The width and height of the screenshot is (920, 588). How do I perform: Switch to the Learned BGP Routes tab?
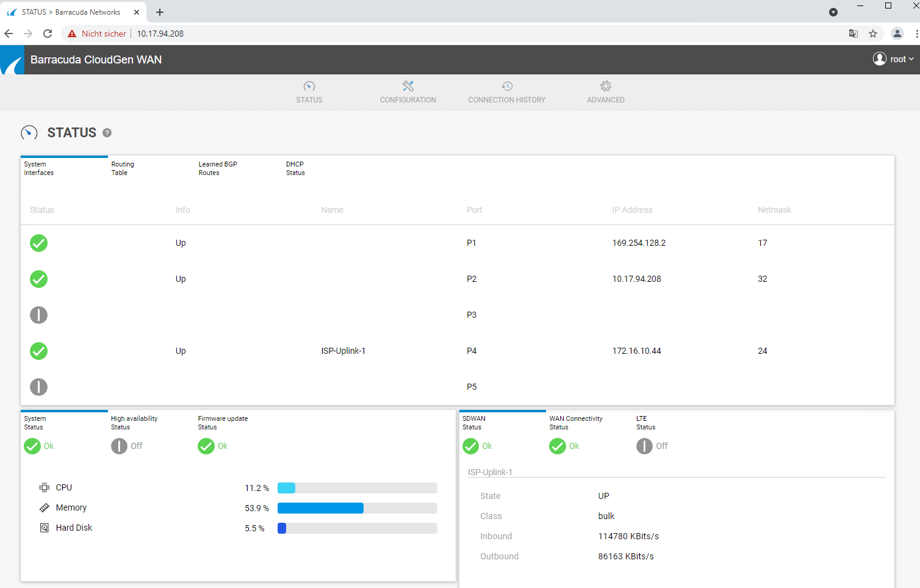[x=239, y=168]
